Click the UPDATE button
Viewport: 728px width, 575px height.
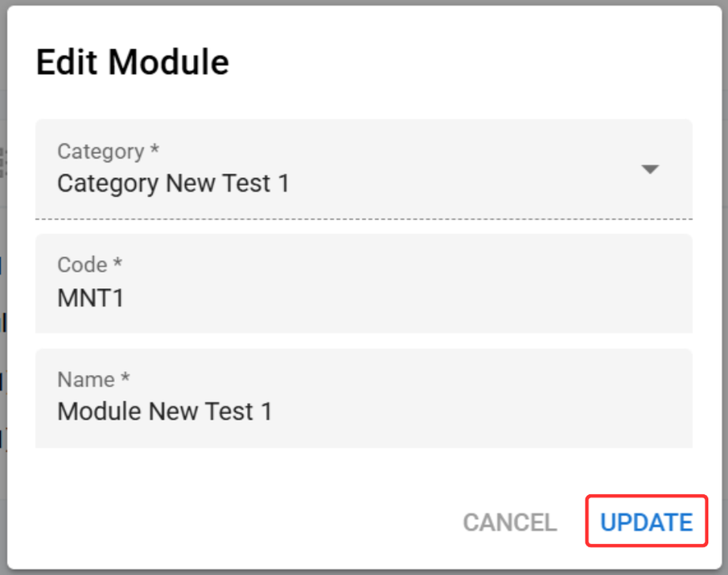(646, 522)
